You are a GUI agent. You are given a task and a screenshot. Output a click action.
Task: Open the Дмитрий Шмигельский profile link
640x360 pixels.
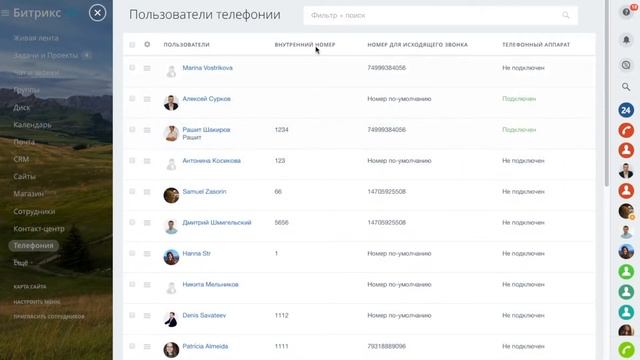pos(217,222)
